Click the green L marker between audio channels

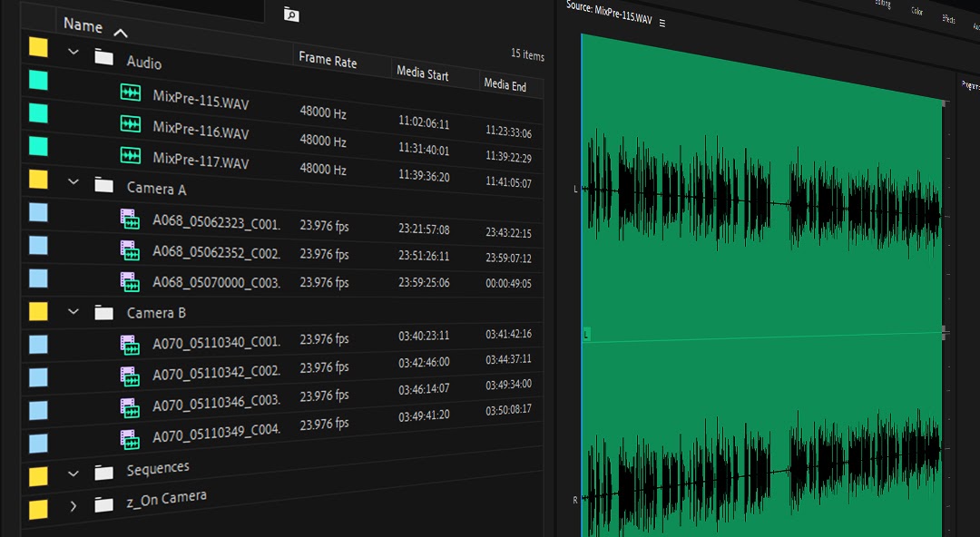click(586, 335)
